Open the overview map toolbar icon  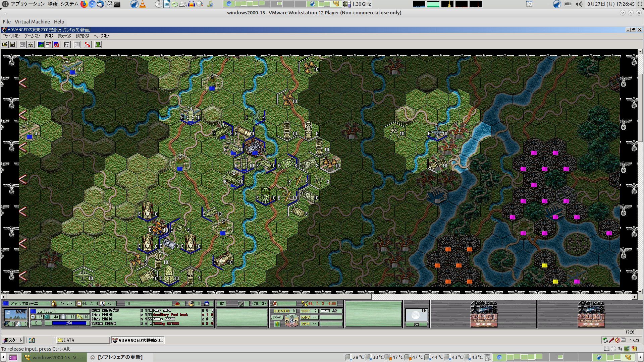41,45
